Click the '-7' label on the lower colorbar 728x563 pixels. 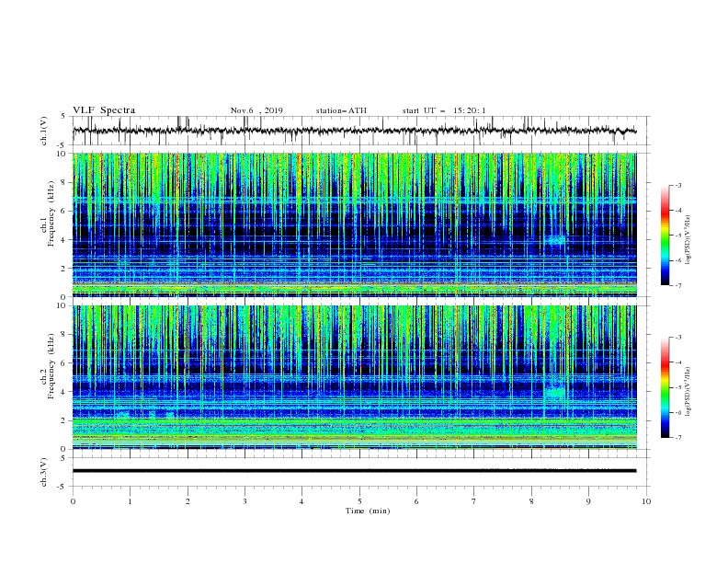coord(677,437)
